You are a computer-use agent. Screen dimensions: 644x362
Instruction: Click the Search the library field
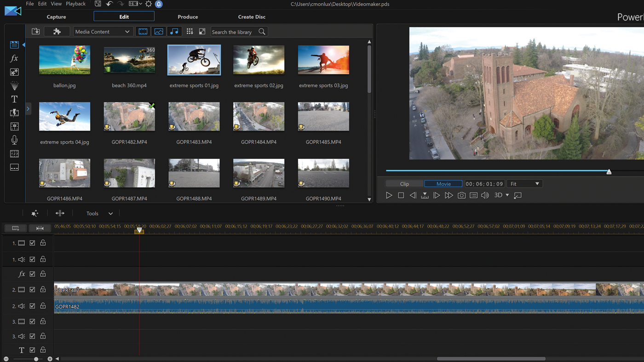coord(239,32)
